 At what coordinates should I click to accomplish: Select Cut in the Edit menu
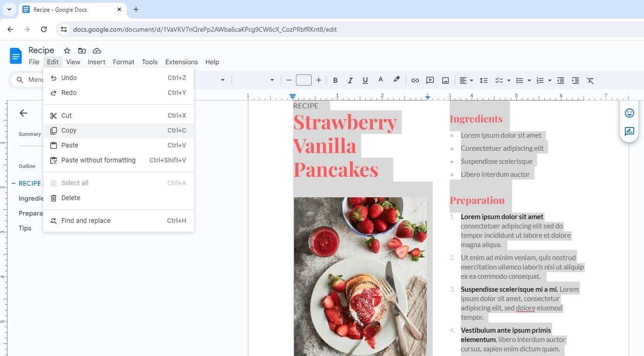[x=118, y=115]
